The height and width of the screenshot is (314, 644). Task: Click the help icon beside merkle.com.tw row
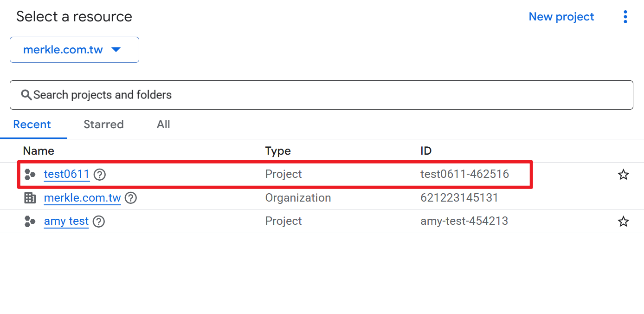tap(131, 198)
